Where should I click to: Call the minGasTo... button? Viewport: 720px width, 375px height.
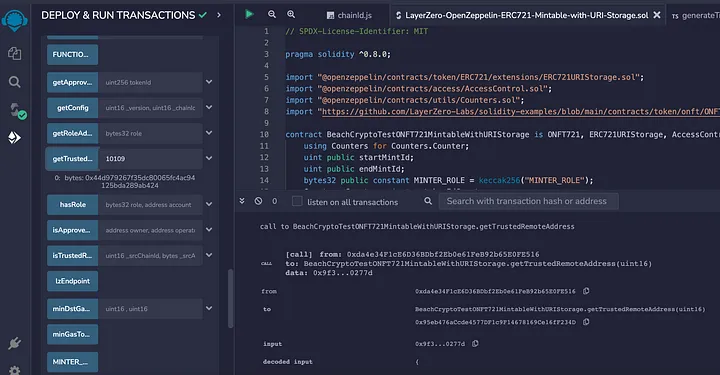[72, 334]
